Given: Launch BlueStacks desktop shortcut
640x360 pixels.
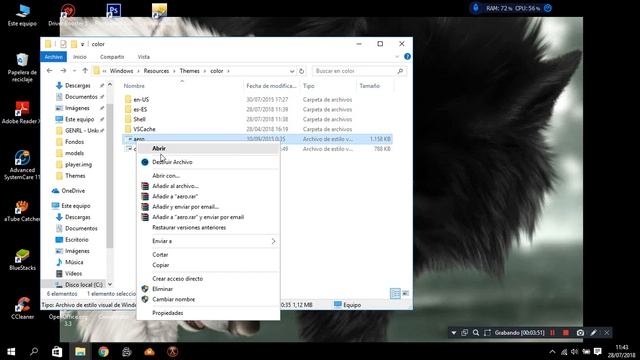Looking at the screenshot, I should pyautogui.click(x=22, y=260).
